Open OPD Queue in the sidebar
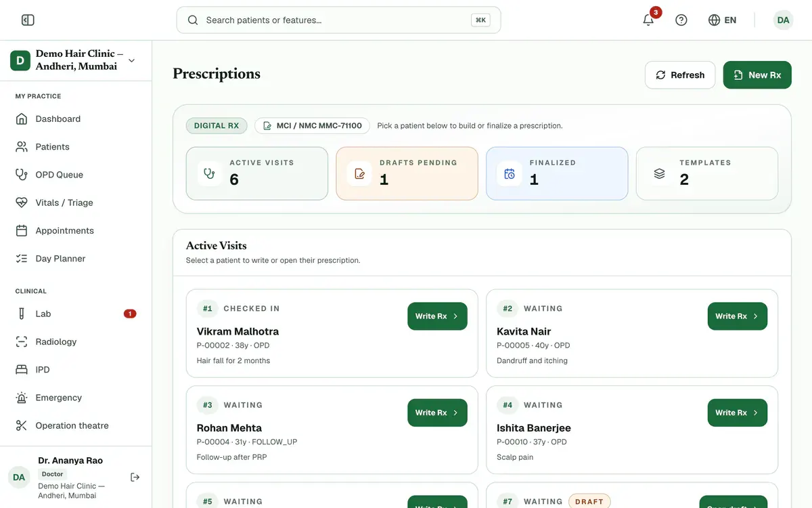The height and width of the screenshot is (508, 812). [76, 175]
